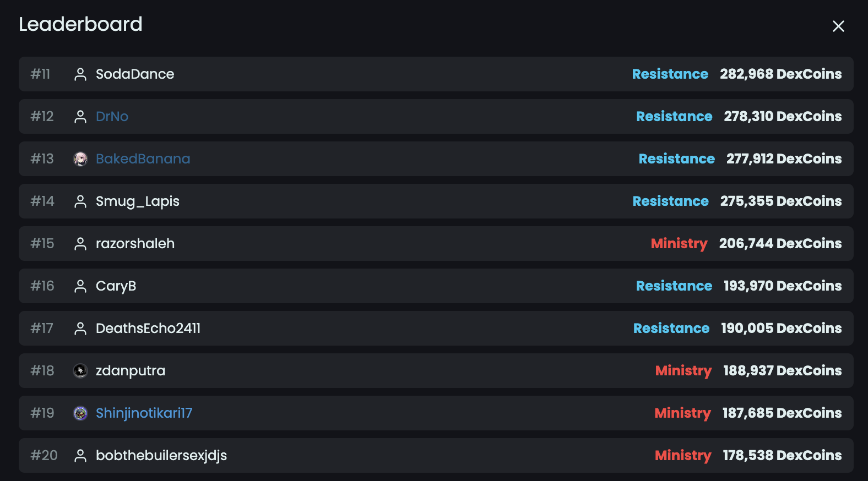This screenshot has height=481, width=868.
Task: Click DrNo's player avatar icon
Action: pyautogui.click(x=80, y=116)
